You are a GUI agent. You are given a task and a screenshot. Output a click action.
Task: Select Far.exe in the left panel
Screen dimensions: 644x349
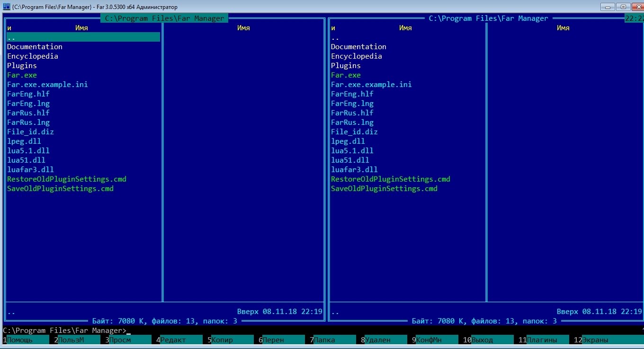(22, 75)
